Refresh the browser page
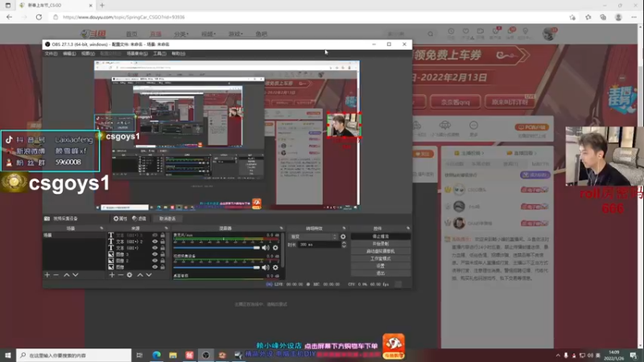 click(39, 17)
